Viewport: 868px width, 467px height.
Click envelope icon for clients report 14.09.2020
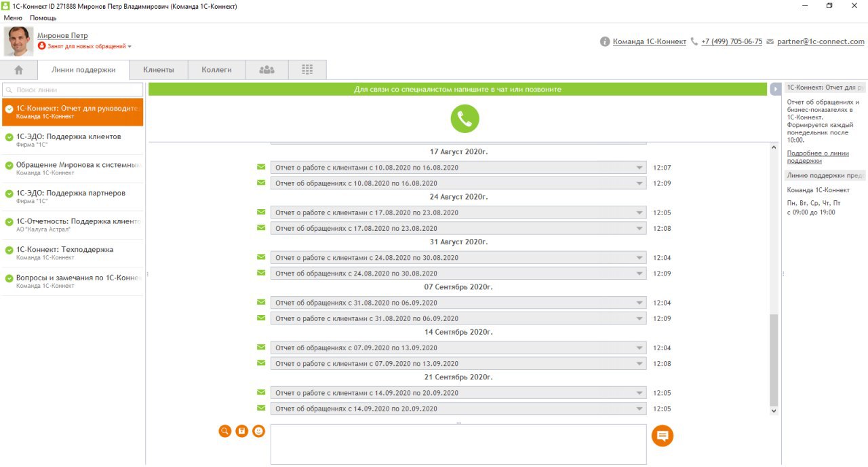[x=261, y=392]
